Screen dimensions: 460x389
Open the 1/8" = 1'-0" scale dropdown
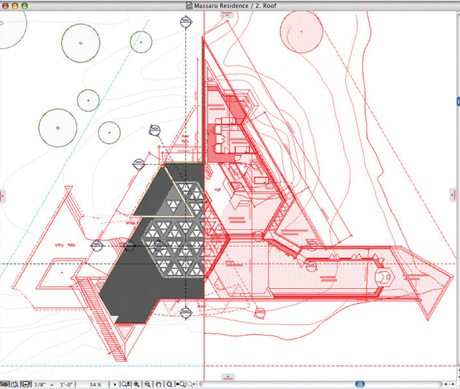(53, 385)
